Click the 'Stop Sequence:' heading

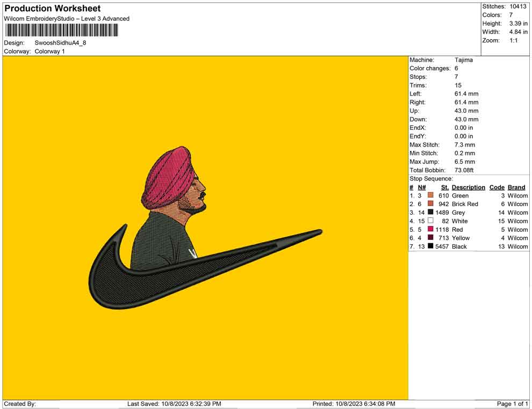point(431,179)
